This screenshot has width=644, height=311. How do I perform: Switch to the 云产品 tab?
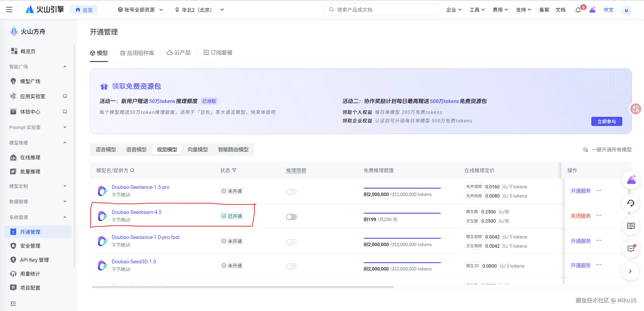click(x=178, y=53)
